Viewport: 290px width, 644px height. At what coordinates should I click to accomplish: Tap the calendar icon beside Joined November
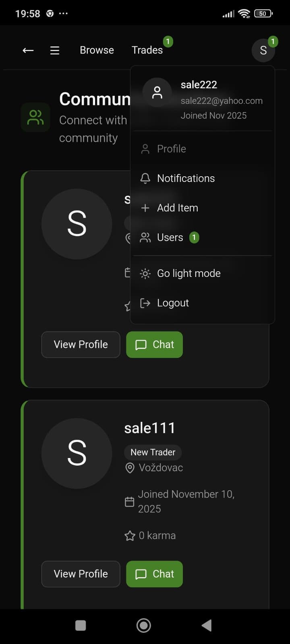pos(129,502)
